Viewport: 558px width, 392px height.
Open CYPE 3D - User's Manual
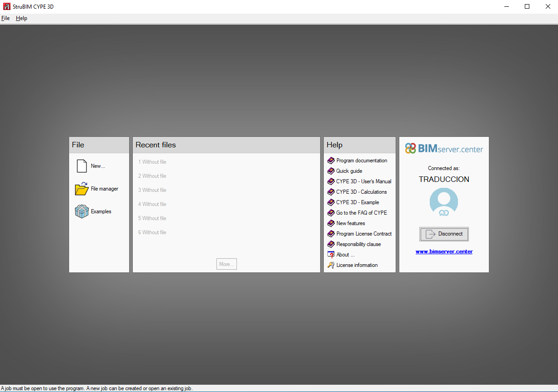(364, 181)
